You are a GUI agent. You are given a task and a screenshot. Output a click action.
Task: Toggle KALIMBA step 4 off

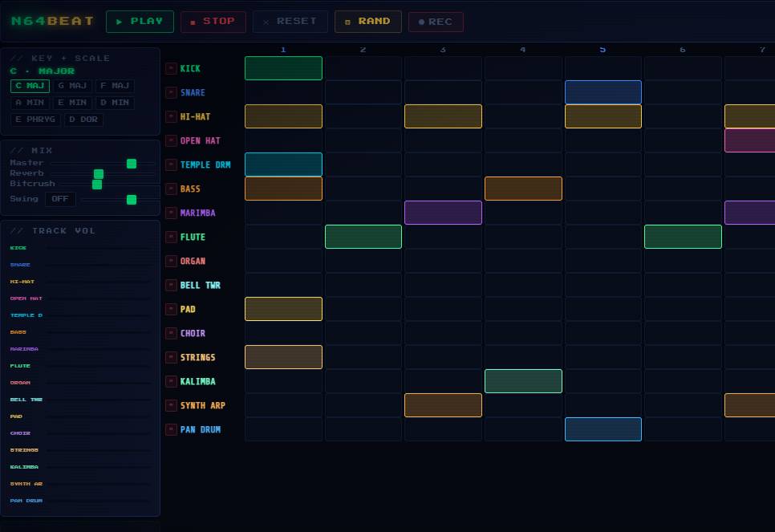[x=523, y=381]
